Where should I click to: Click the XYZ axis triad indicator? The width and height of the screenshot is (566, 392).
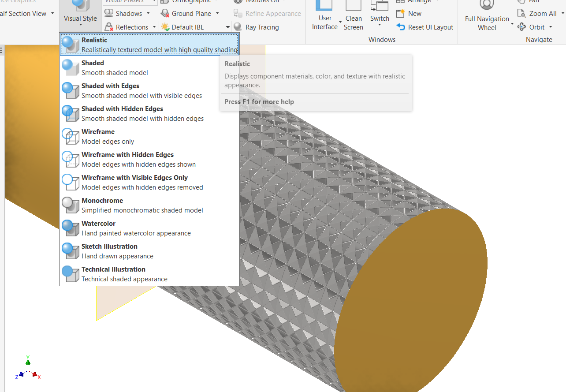[x=28, y=369]
